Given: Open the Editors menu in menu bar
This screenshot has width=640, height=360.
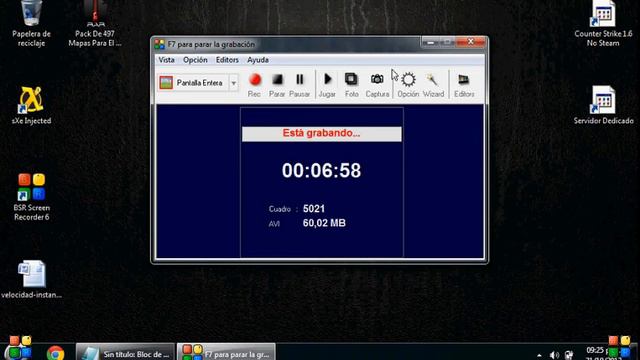Looking at the screenshot, I should pyautogui.click(x=227, y=60).
